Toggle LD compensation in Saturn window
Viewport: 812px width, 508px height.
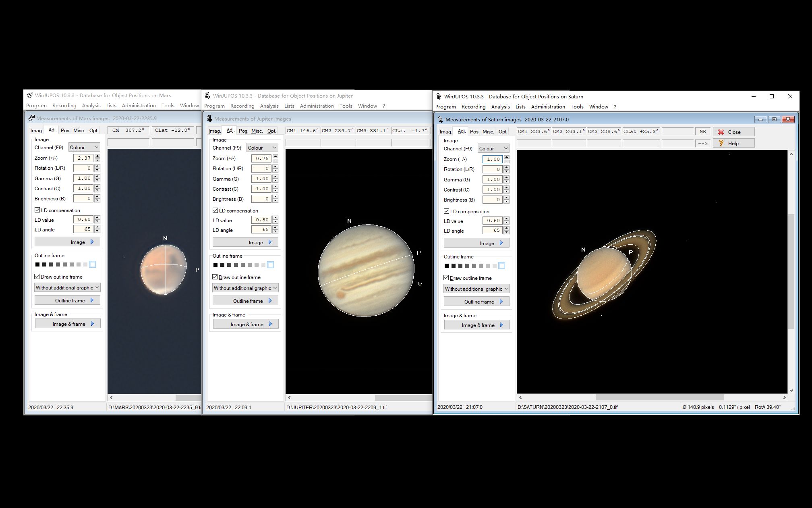[446, 211]
